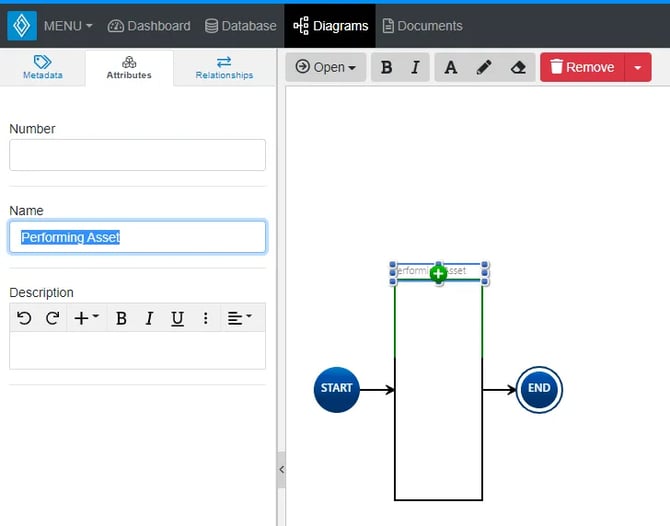Switch to the Metadata tab
Image resolution: width=670 pixels, height=526 pixels.
click(43, 68)
